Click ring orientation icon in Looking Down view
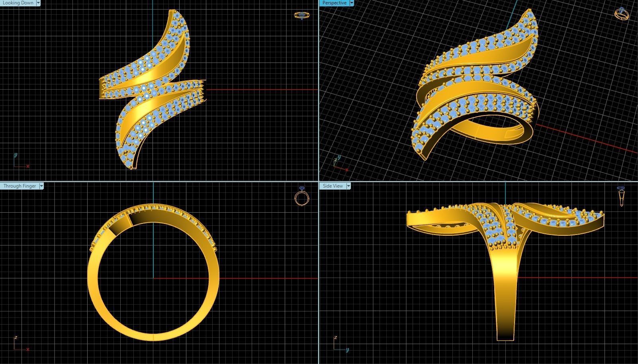 pyautogui.click(x=301, y=16)
